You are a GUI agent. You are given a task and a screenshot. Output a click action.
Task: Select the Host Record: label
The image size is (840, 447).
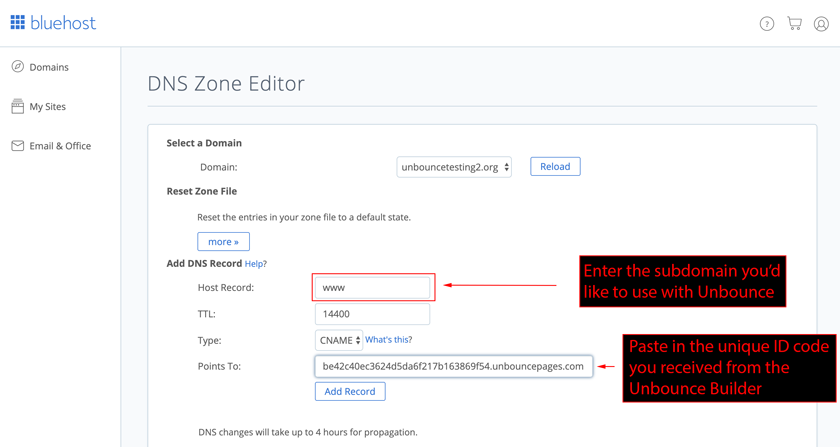[x=226, y=288]
